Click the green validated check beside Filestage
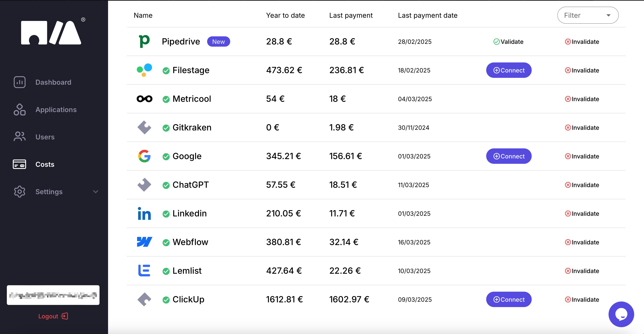This screenshot has width=644, height=334. 166,71
